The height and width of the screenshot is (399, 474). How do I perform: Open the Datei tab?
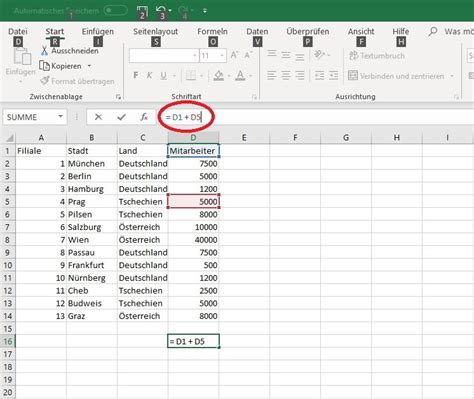coord(18,31)
